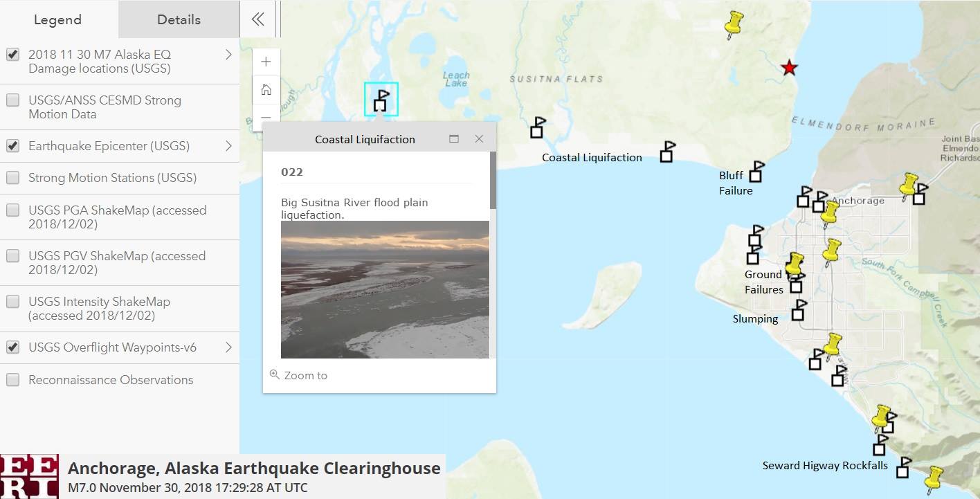The image size is (980, 499).
Task: Enable the Strong Motion Stations (USGS) layer
Action: [x=12, y=178]
